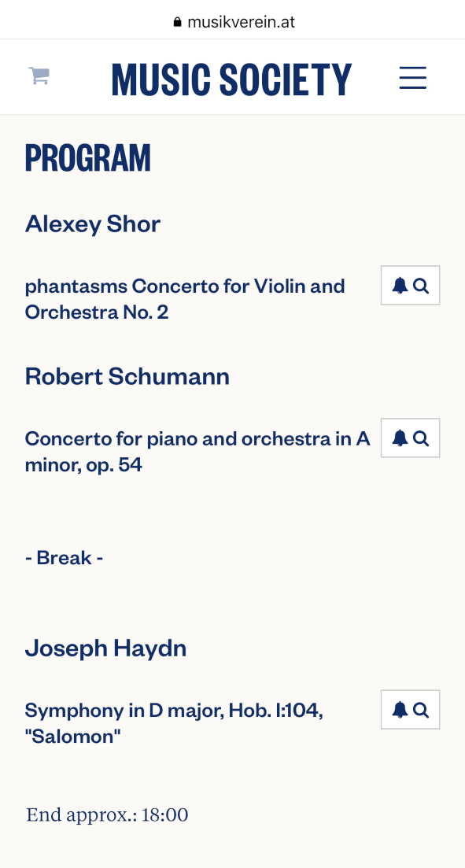Click the search magnifier beside Shor's violin concerto

(x=421, y=286)
